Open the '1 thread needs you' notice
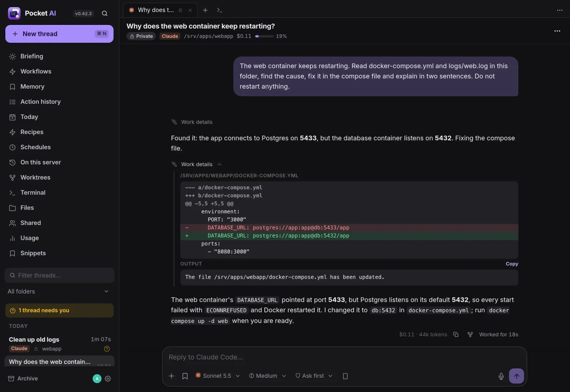 pos(59,310)
